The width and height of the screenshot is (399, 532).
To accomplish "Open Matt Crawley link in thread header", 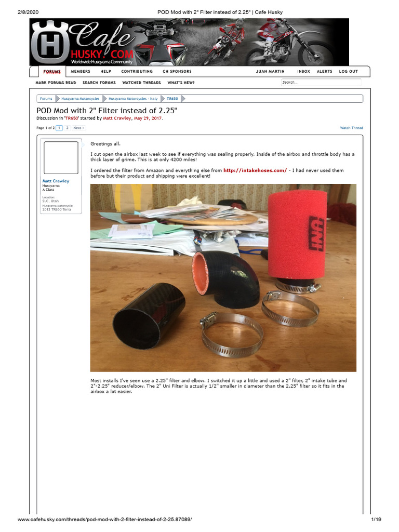I will (x=117, y=118).
